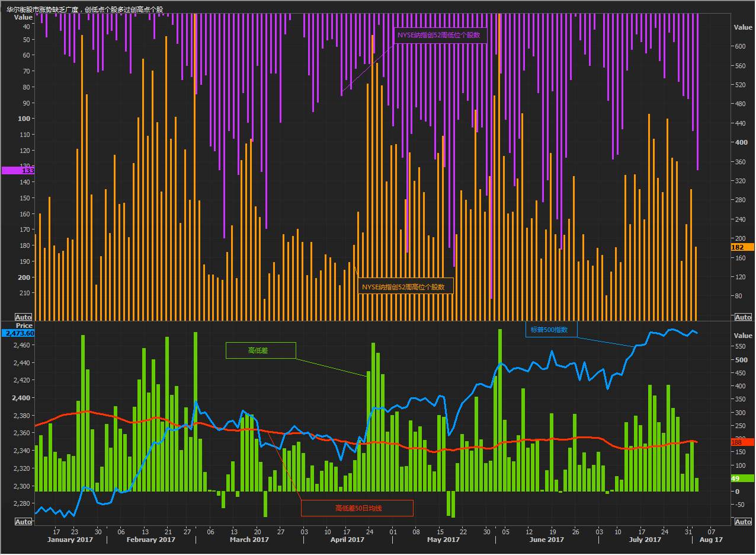Click March 2017 on the time axis
This screenshot has height=555, width=756.
tap(249, 540)
